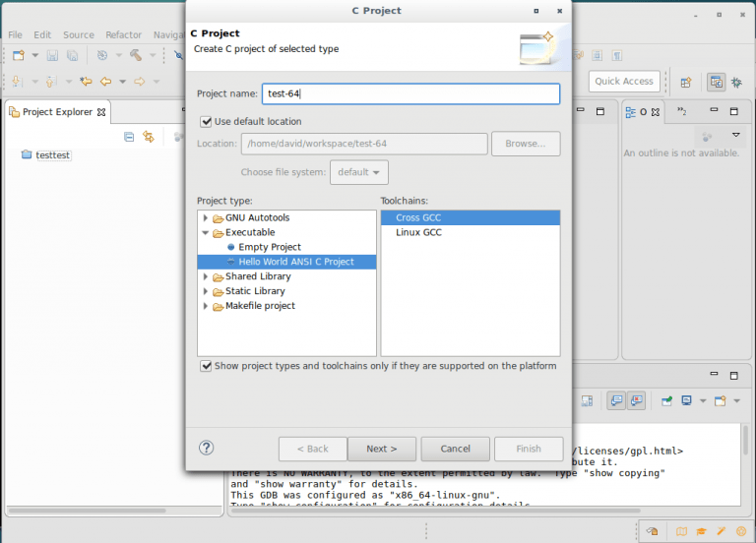
Task: Select the Project Explorer tab
Action: (x=57, y=112)
